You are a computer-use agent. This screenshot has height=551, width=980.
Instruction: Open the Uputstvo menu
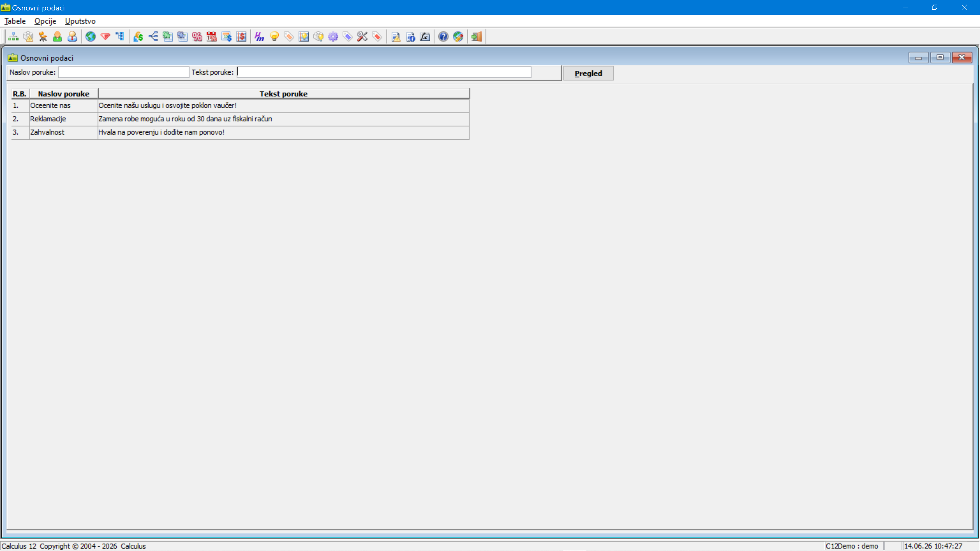click(80, 21)
